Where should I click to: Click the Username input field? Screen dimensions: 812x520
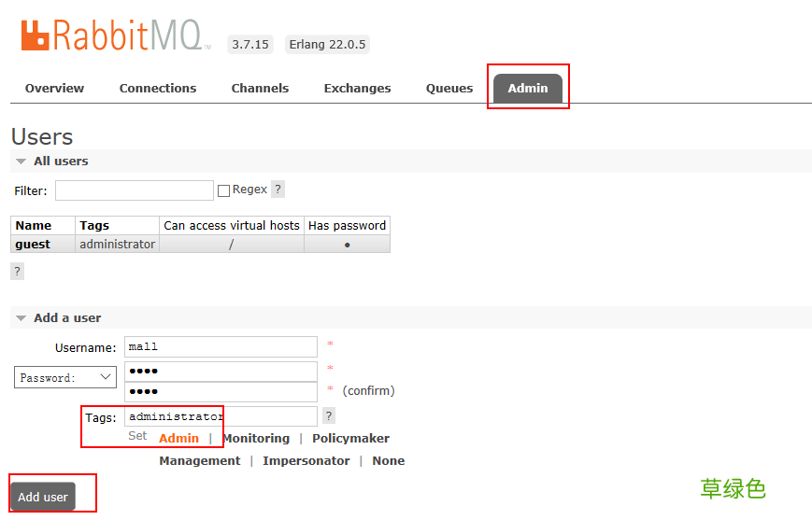[x=221, y=347]
